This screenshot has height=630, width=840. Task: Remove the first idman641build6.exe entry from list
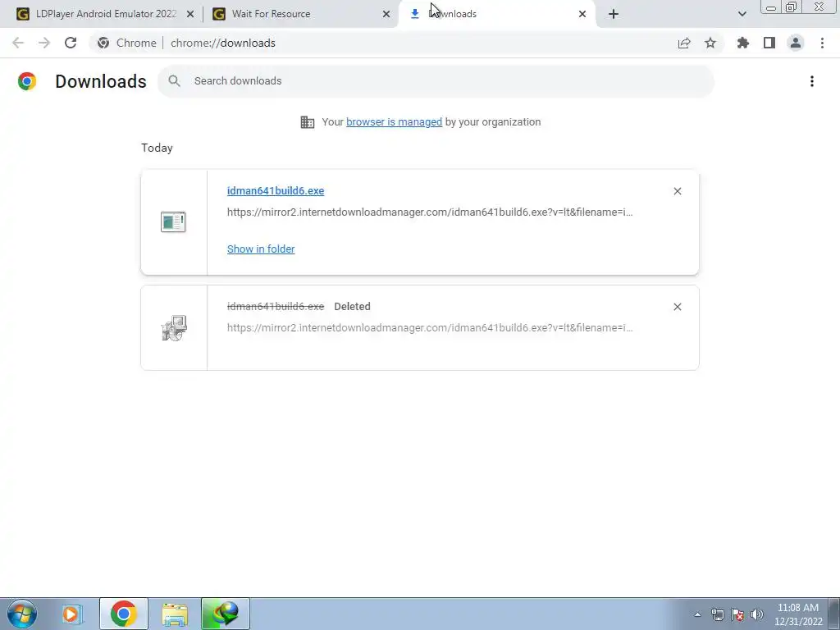[x=678, y=191]
